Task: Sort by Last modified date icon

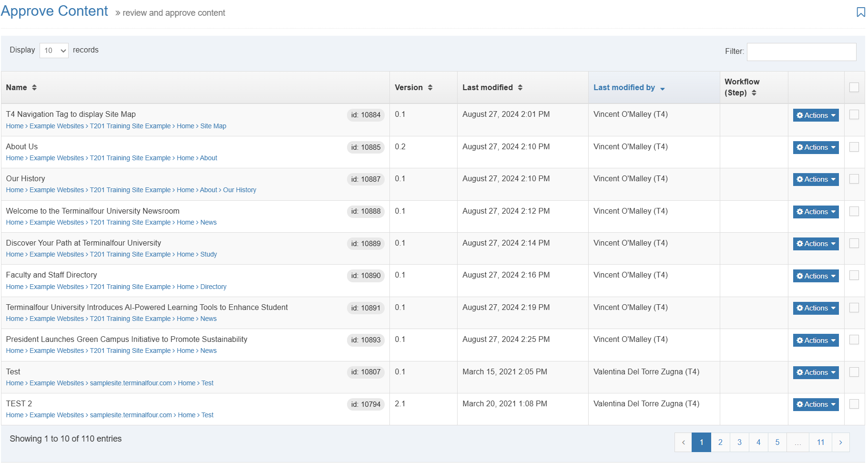Action: click(x=520, y=88)
